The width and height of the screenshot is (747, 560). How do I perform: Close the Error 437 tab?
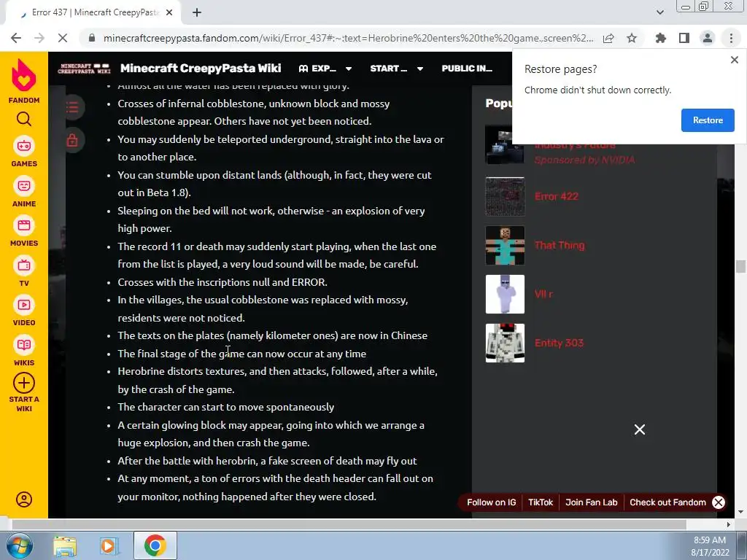click(x=169, y=13)
